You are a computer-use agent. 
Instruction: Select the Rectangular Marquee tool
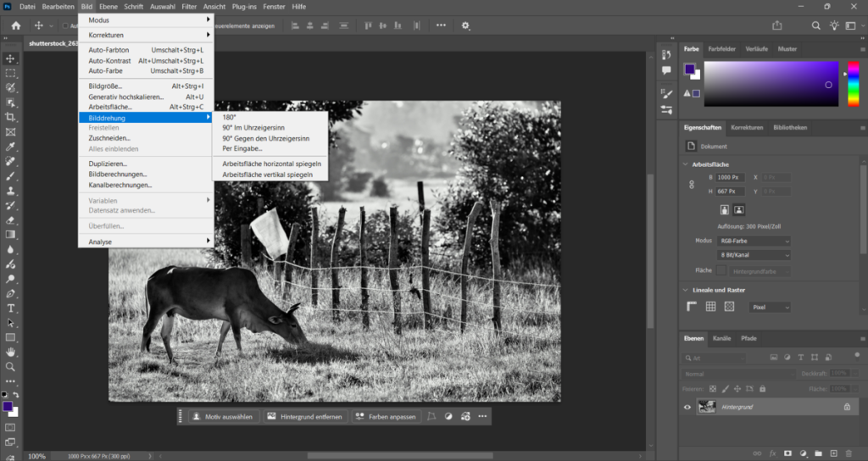10,73
